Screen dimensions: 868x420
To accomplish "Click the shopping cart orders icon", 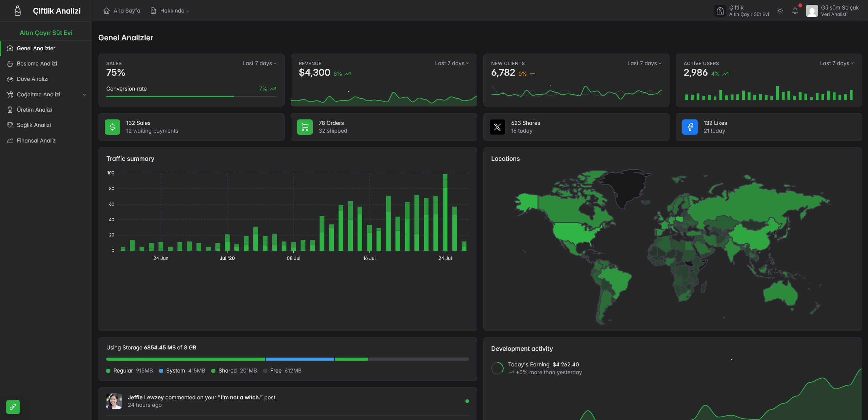I will [x=305, y=127].
